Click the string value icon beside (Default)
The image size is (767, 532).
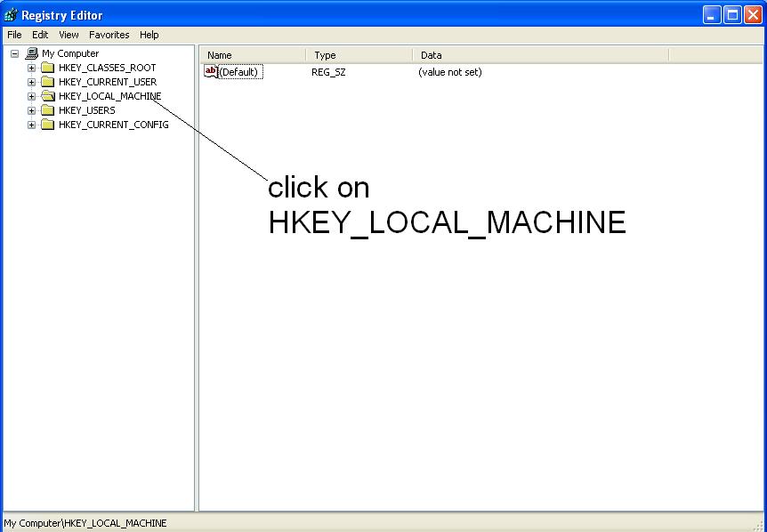pos(211,71)
